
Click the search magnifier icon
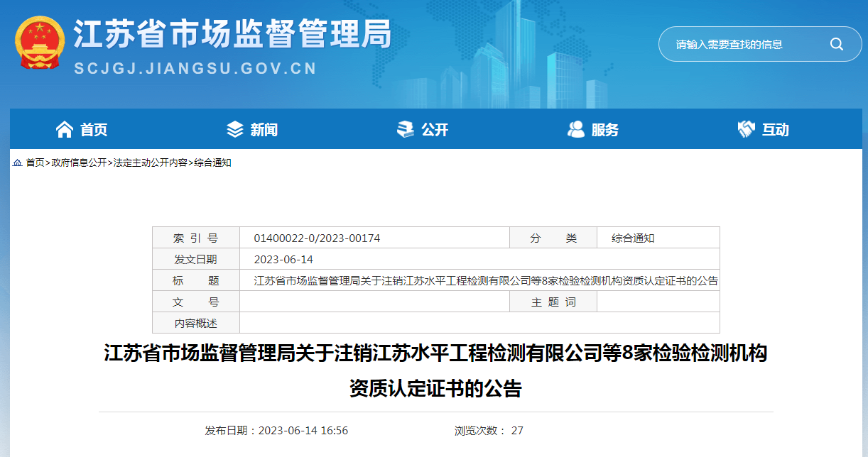(x=836, y=44)
